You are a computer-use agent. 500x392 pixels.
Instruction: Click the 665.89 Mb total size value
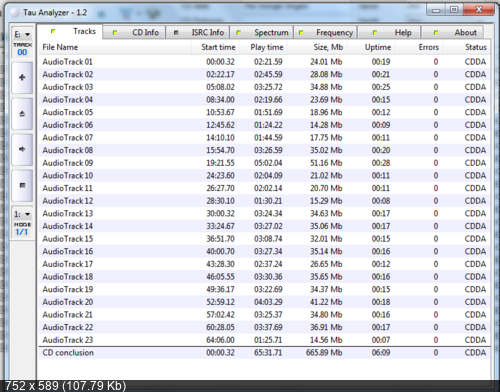(x=324, y=353)
